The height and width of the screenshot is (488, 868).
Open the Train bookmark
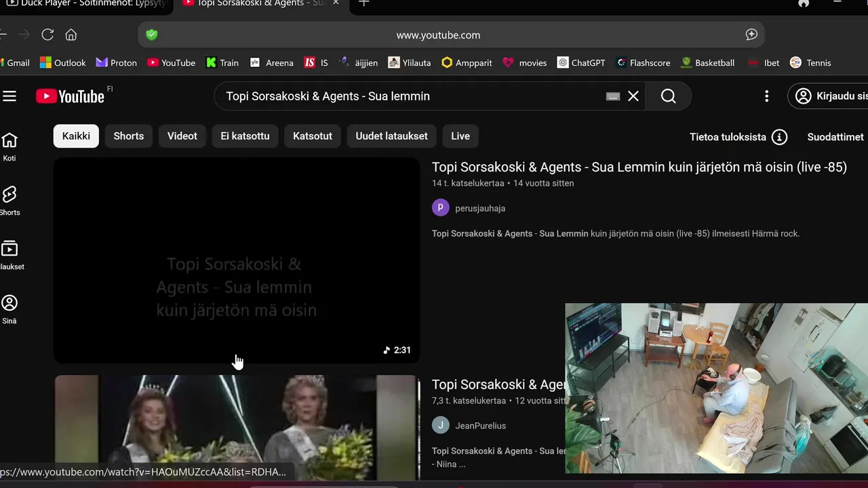[x=222, y=62]
